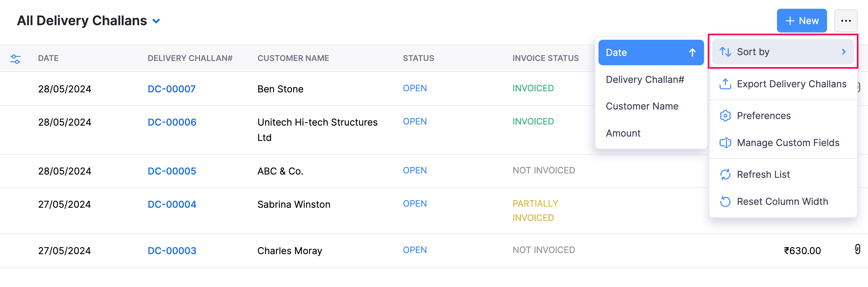The image size is (868, 287).
Task: Click the Status column header
Action: pyautogui.click(x=418, y=58)
